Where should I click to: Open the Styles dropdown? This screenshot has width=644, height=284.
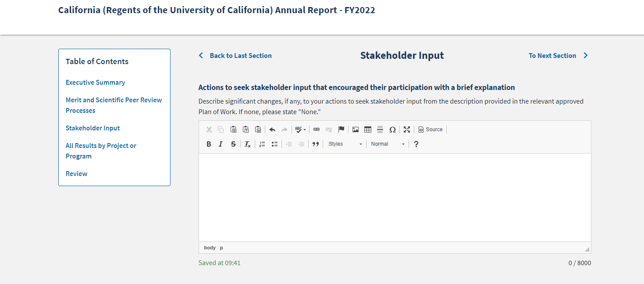[x=345, y=144]
